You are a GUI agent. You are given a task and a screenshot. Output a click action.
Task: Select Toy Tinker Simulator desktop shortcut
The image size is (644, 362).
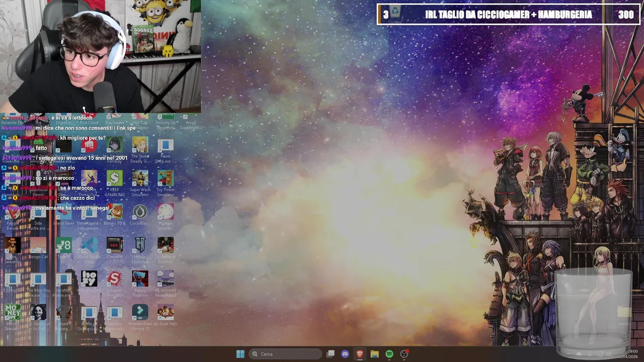click(x=166, y=184)
